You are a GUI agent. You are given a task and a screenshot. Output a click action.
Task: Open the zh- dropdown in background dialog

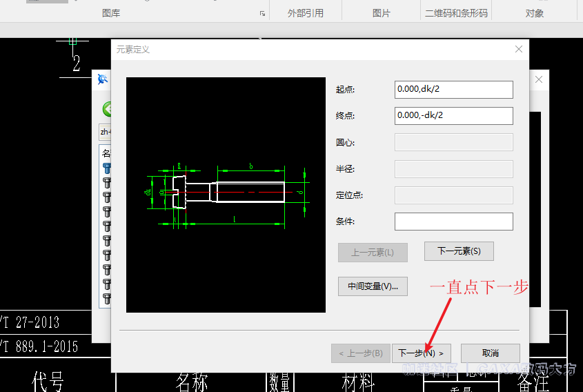105,131
